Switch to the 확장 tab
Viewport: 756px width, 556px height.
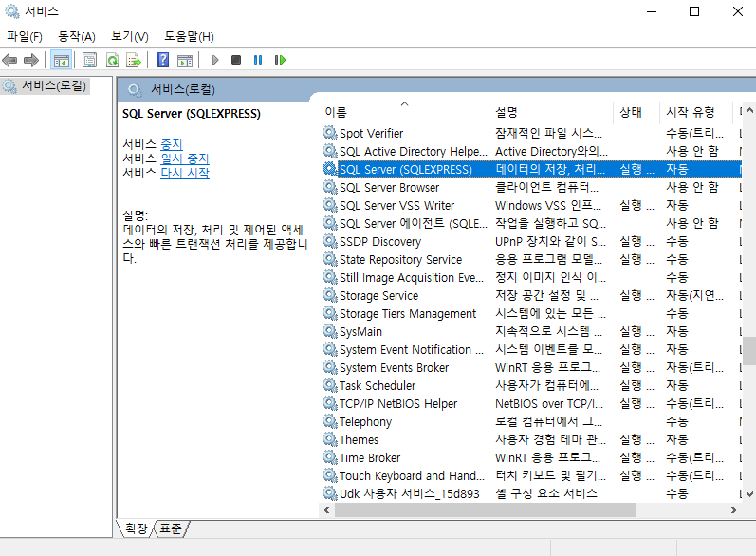[x=136, y=528]
